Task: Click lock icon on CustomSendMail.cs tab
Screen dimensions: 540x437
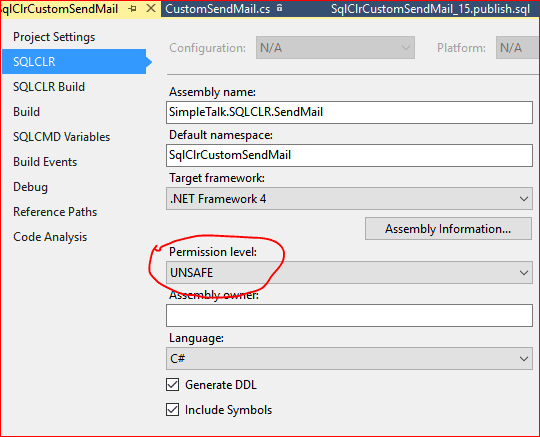Action: [x=279, y=8]
